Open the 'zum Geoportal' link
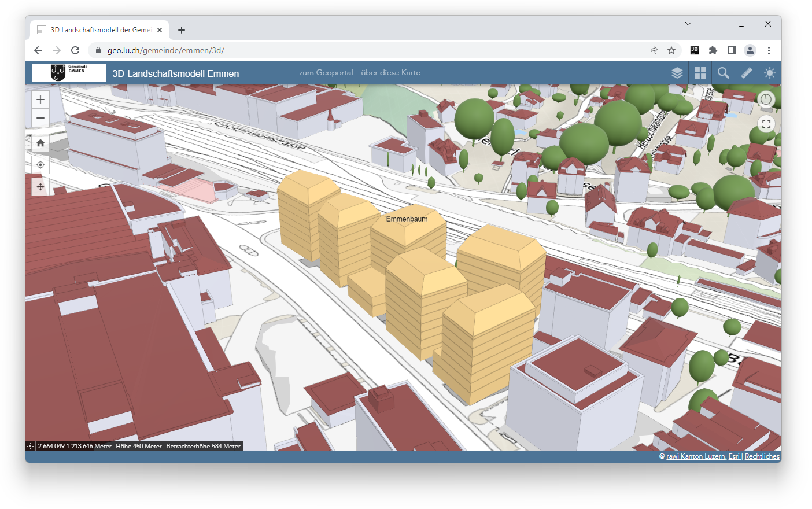The width and height of the screenshot is (812, 509). pos(326,73)
